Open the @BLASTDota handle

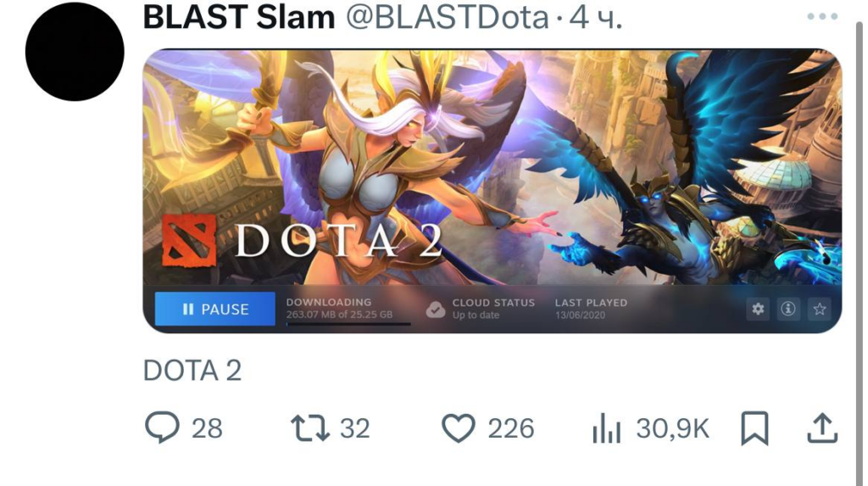tap(448, 17)
